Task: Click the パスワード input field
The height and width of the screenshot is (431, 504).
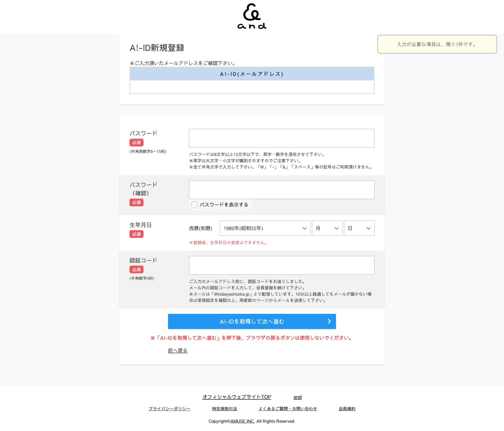Action: click(x=281, y=138)
